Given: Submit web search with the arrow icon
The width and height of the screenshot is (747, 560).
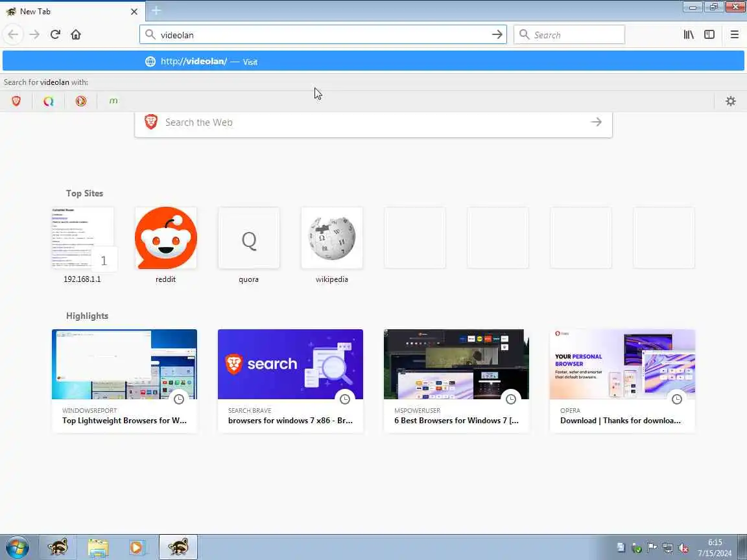Looking at the screenshot, I should click(x=596, y=122).
